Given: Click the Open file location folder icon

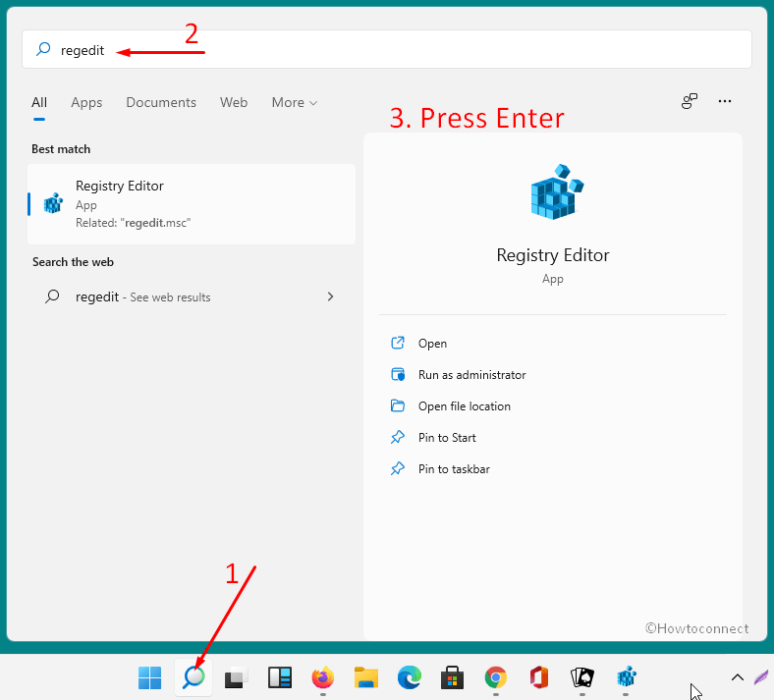Looking at the screenshot, I should coord(398,405).
